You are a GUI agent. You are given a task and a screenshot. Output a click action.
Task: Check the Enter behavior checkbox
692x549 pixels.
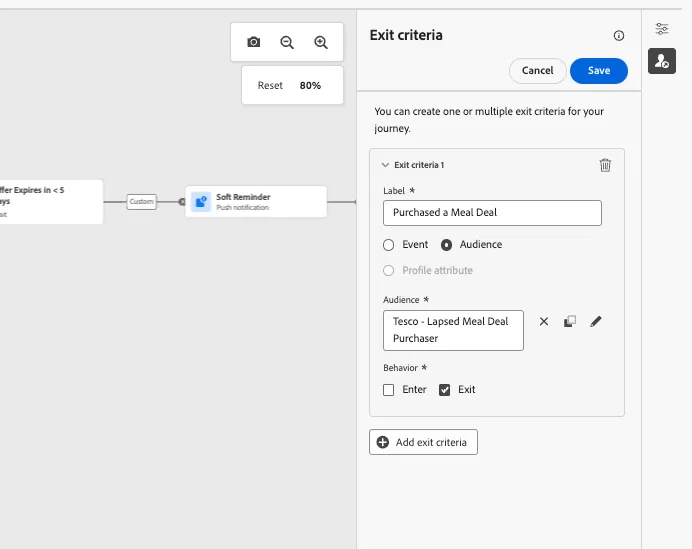(x=388, y=390)
